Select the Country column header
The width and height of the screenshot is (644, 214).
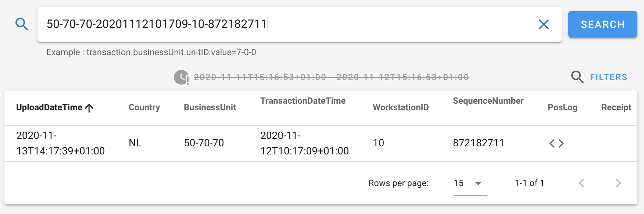coord(144,107)
